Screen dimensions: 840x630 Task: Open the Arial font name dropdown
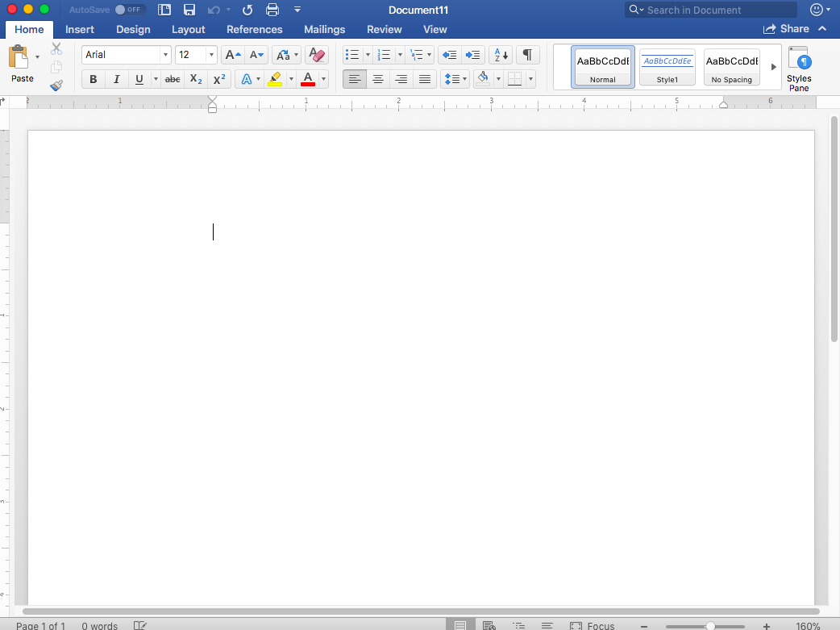(x=165, y=55)
